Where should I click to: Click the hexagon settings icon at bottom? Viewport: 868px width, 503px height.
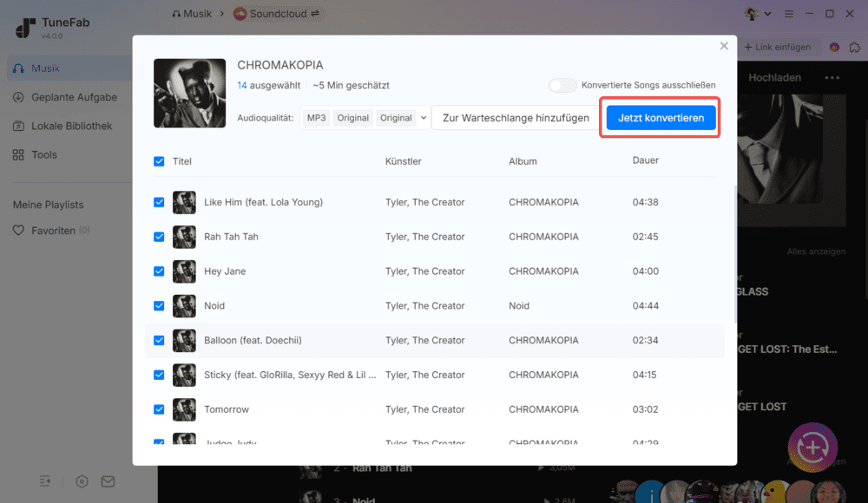pos(82,481)
